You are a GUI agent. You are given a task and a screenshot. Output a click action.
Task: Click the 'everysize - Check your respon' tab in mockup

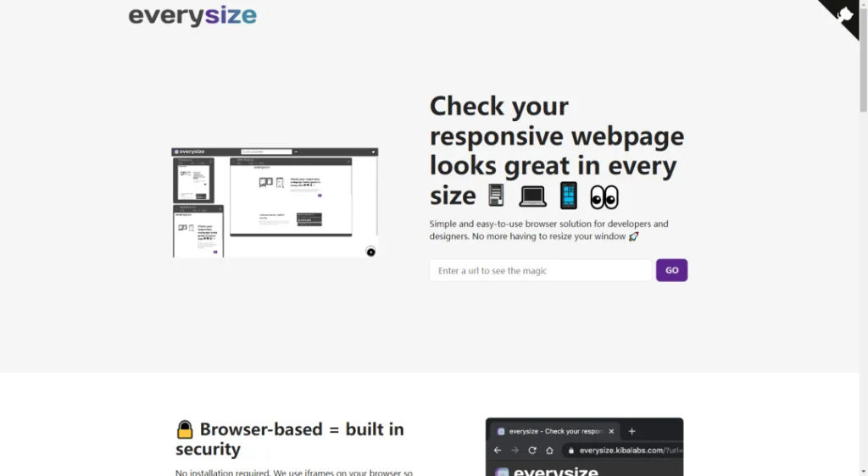tap(555, 431)
